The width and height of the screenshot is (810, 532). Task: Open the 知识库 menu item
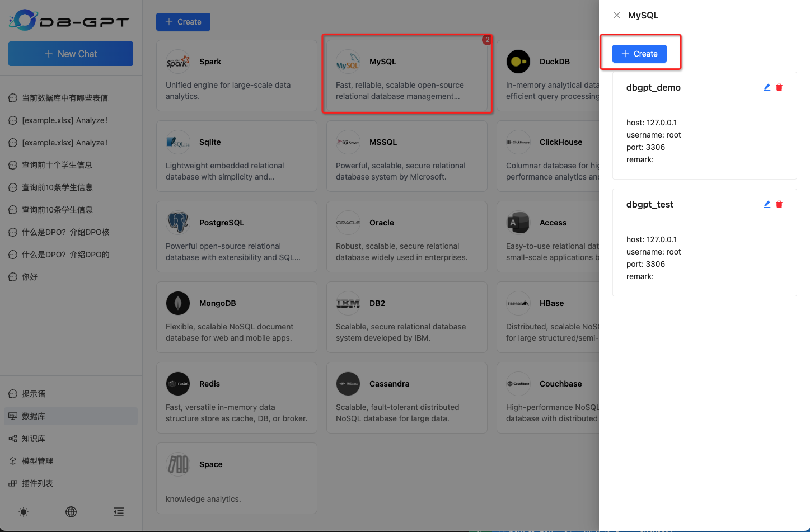(x=71, y=439)
